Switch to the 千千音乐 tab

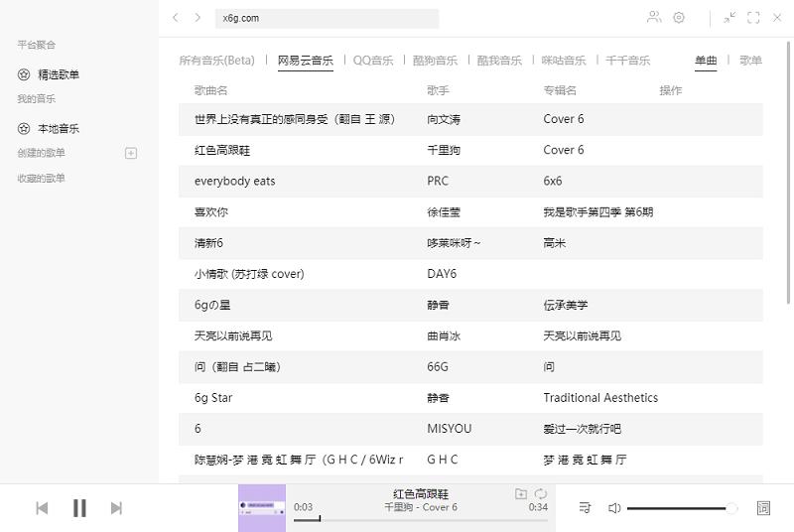click(628, 61)
